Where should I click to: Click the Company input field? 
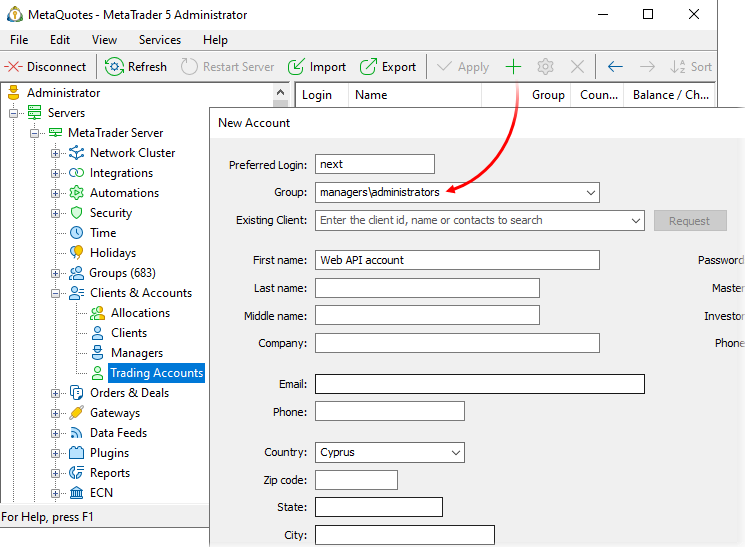[457, 343]
